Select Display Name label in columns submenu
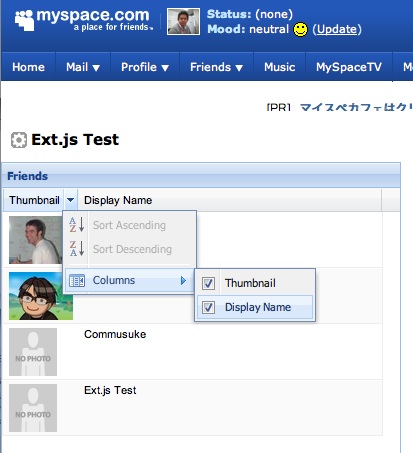 (x=258, y=307)
